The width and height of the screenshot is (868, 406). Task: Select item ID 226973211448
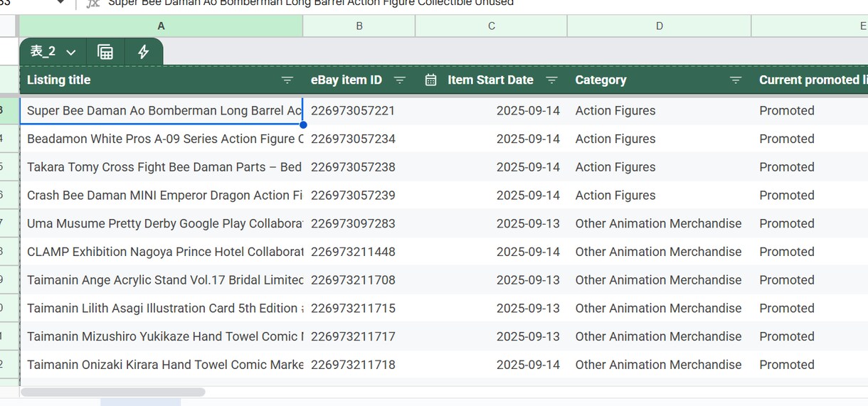[x=359, y=252]
